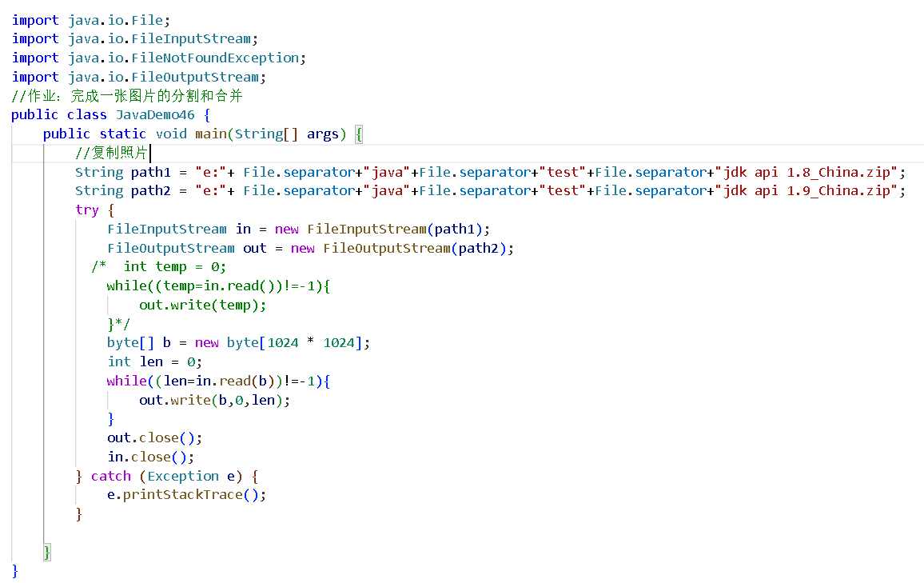
Task: Click the int len = 0 line
Action: (154, 362)
